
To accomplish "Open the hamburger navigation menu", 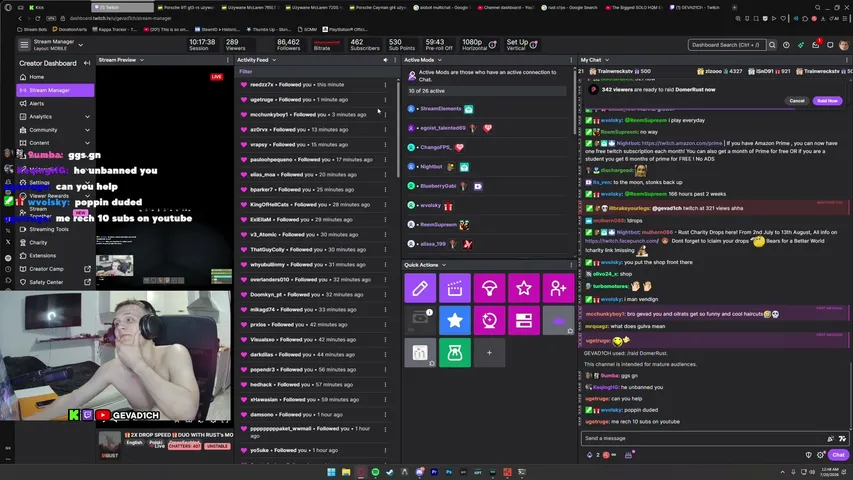I will [24, 45].
